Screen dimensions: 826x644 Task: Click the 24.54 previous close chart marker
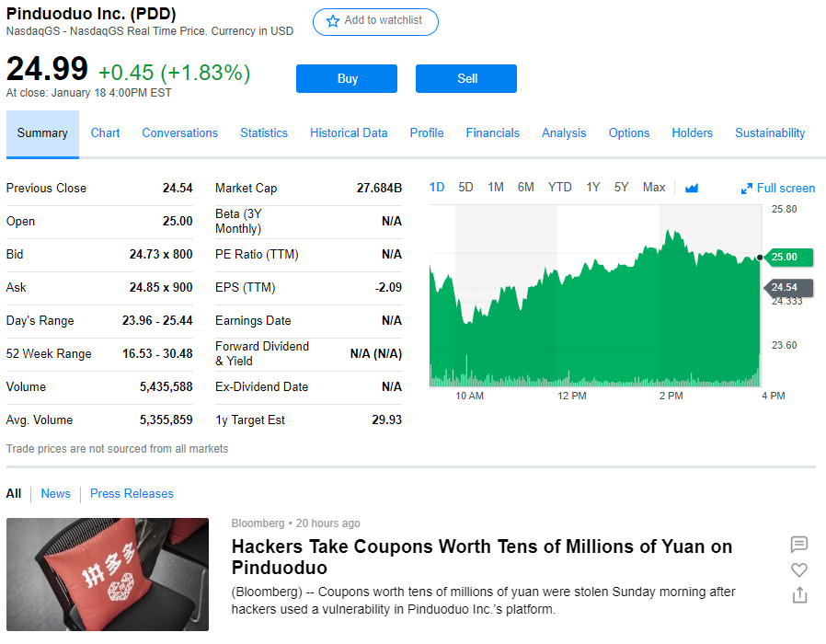[788, 287]
